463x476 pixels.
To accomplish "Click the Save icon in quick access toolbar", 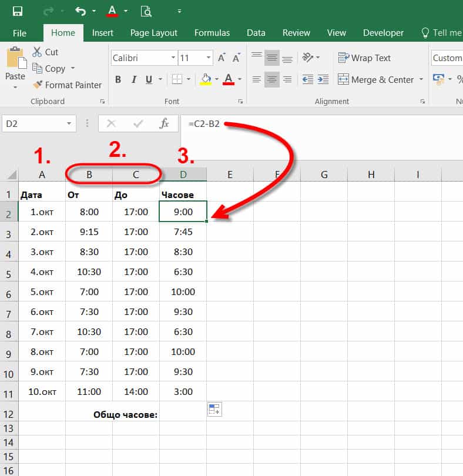I will [17, 12].
